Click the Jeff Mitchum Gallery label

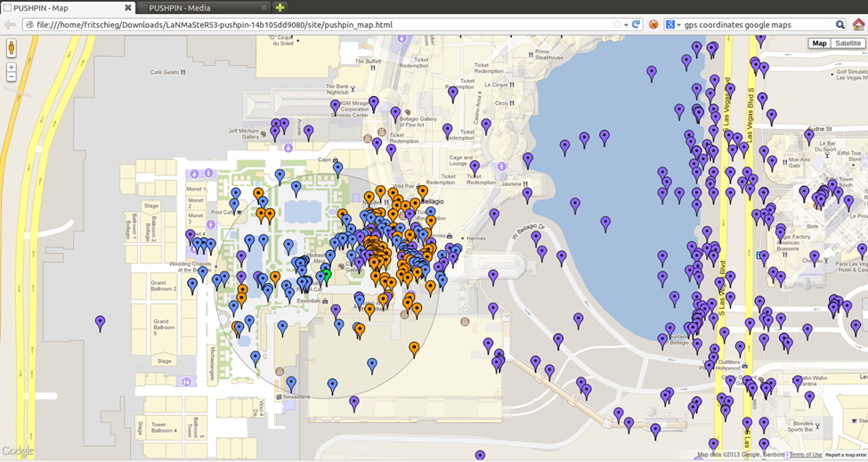click(244, 134)
